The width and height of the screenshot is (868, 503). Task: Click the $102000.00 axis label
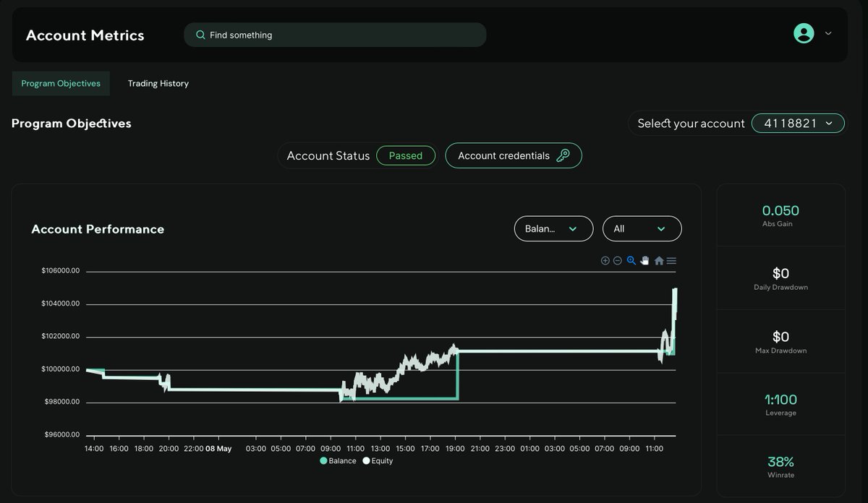[61, 336]
